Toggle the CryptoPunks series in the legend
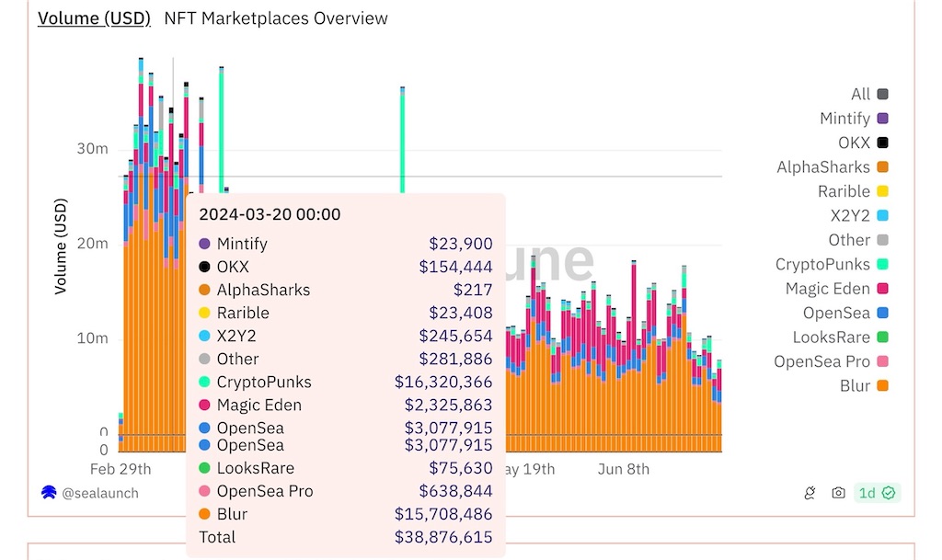 [832, 264]
